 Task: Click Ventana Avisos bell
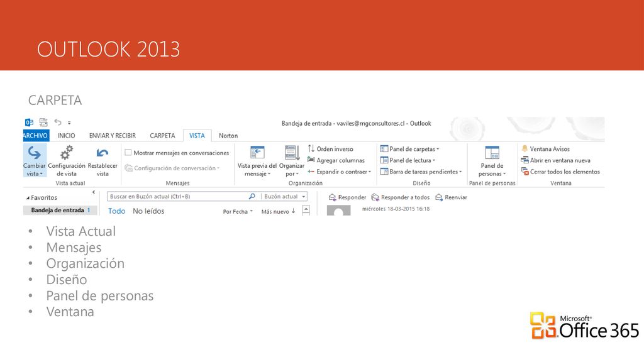(545, 148)
